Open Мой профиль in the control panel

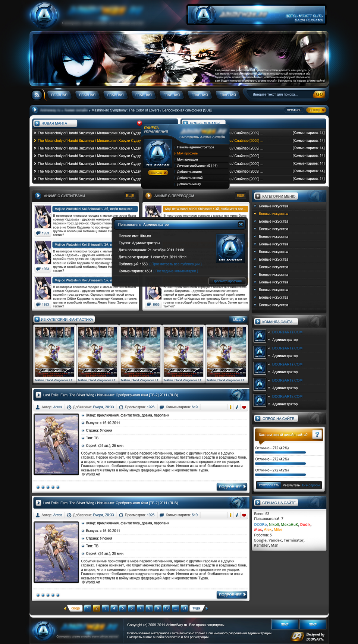[x=187, y=153]
